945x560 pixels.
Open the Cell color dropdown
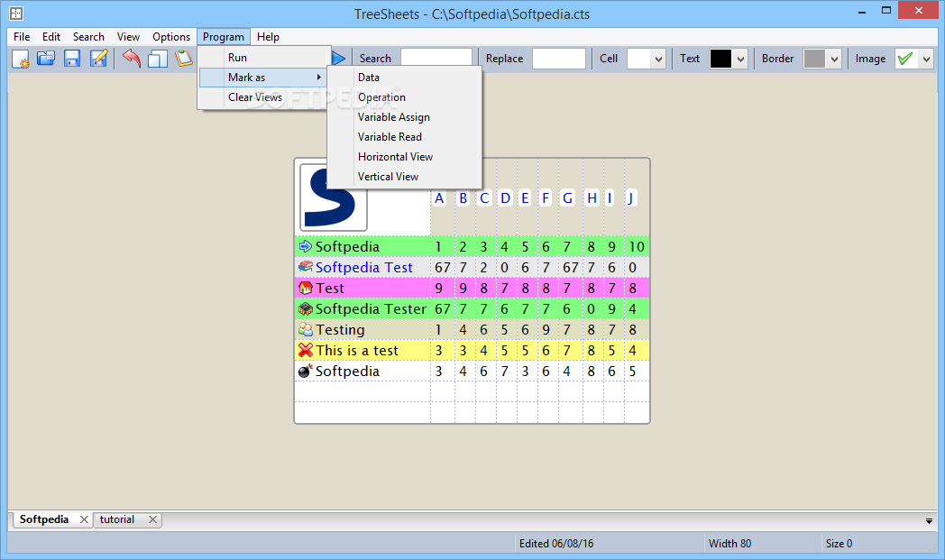tap(658, 60)
